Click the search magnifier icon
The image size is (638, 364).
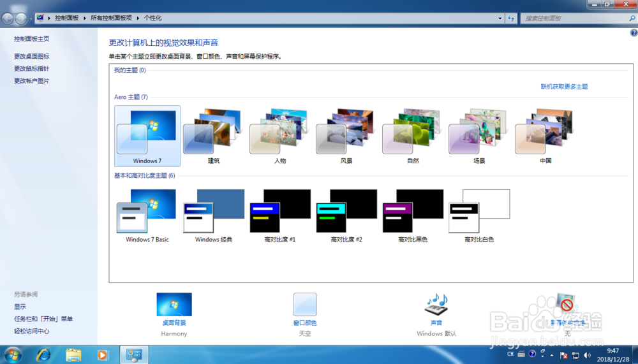pos(632,18)
